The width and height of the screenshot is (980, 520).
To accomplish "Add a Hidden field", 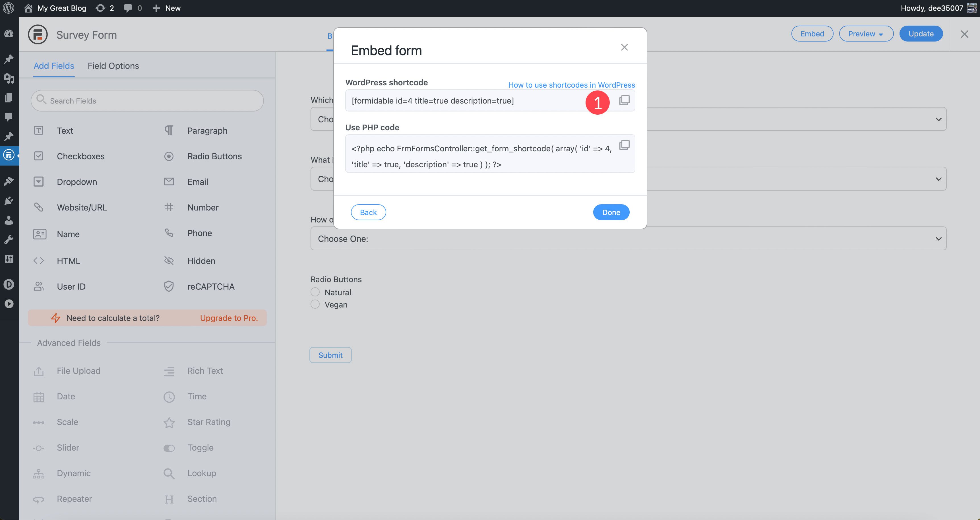I will click(x=201, y=261).
